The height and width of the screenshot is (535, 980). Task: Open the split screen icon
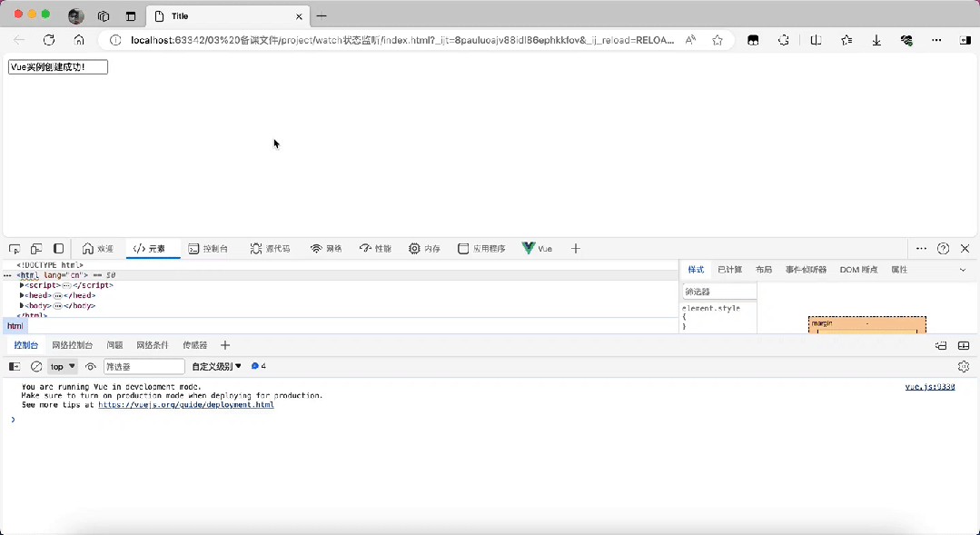[816, 40]
